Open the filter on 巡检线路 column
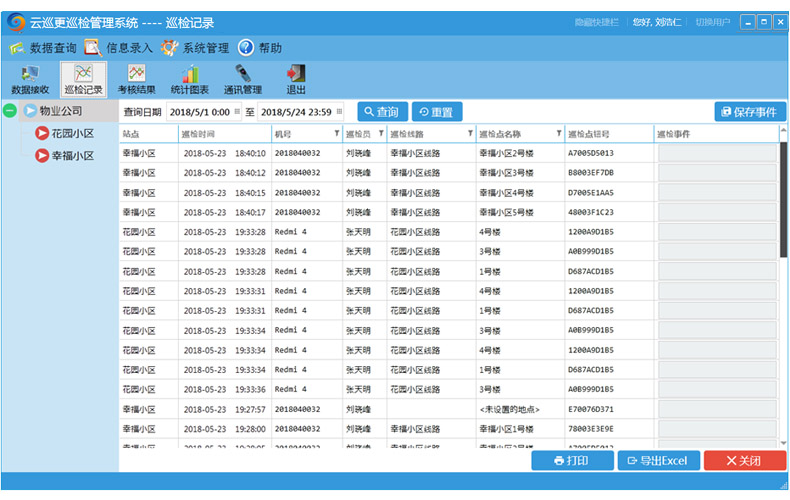Screen dimensions: 790x500 click(470, 134)
